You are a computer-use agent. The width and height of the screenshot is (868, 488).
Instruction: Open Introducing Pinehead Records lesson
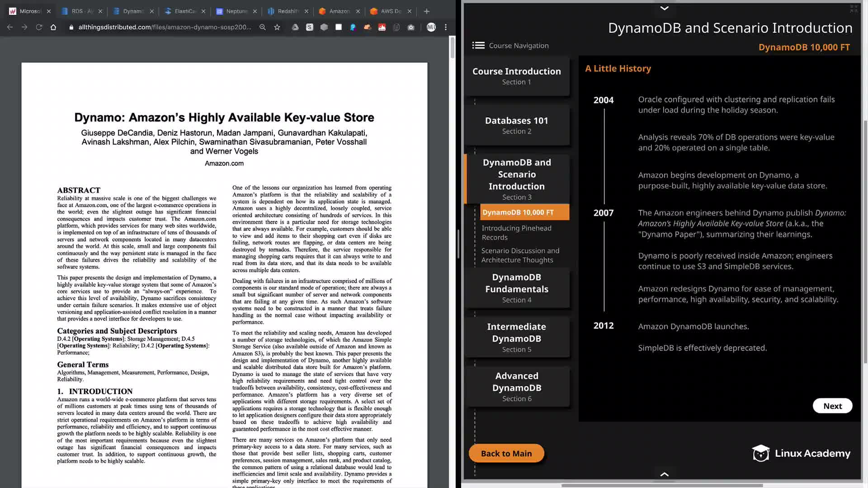pyautogui.click(x=516, y=233)
